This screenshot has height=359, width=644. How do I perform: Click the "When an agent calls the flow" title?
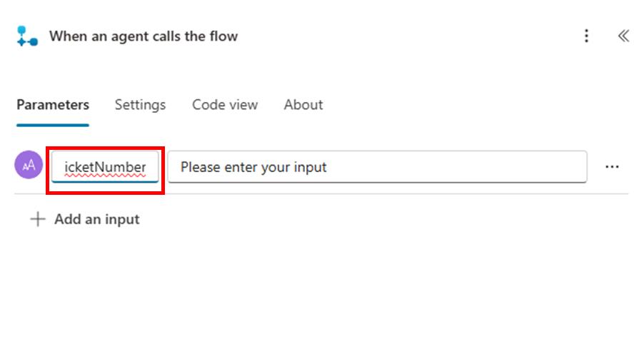144,36
